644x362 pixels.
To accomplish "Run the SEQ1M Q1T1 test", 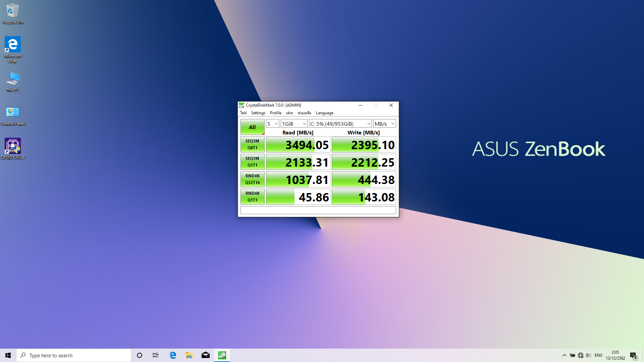I will pyautogui.click(x=252, y=162).
